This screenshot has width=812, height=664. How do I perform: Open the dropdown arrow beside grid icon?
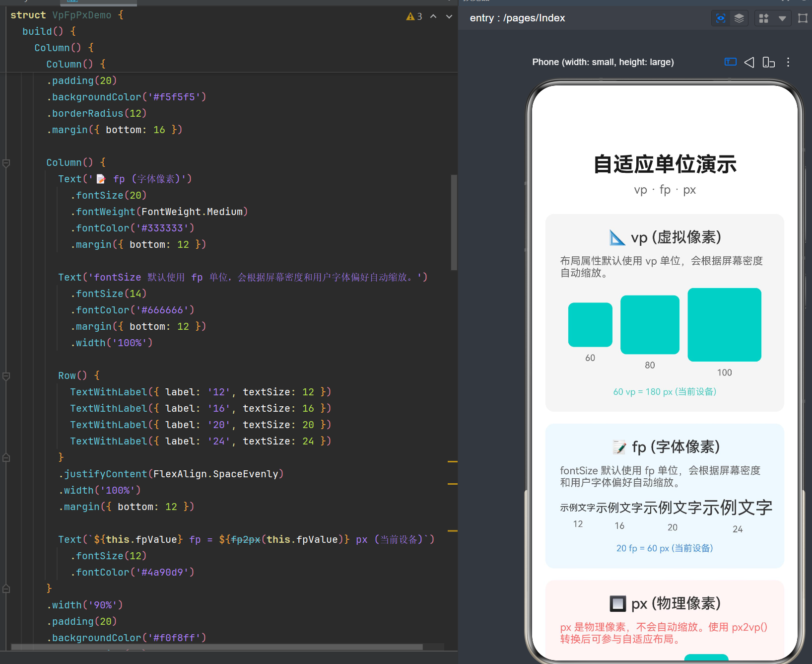[782, 18]
